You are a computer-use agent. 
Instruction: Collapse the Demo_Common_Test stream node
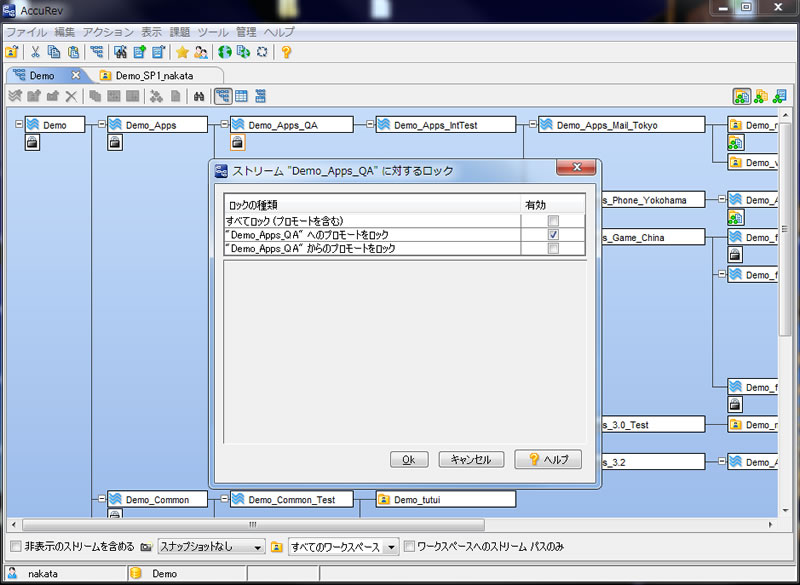[224, 498]
